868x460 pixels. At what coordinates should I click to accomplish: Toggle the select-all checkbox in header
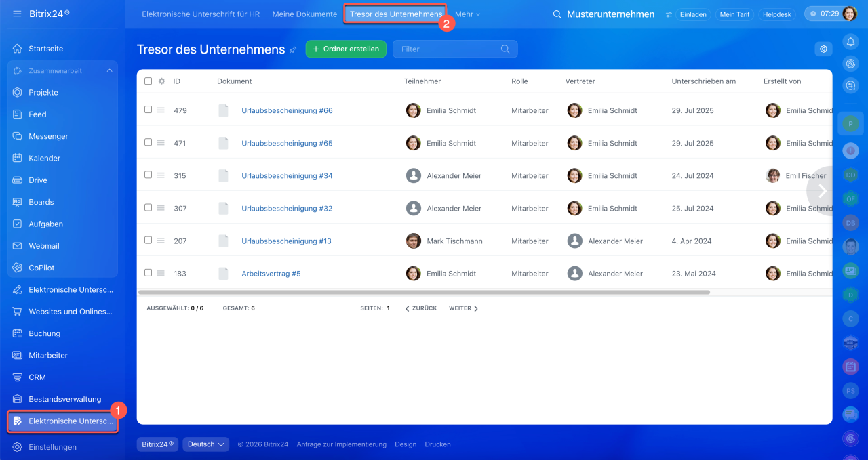click(148, 81)
